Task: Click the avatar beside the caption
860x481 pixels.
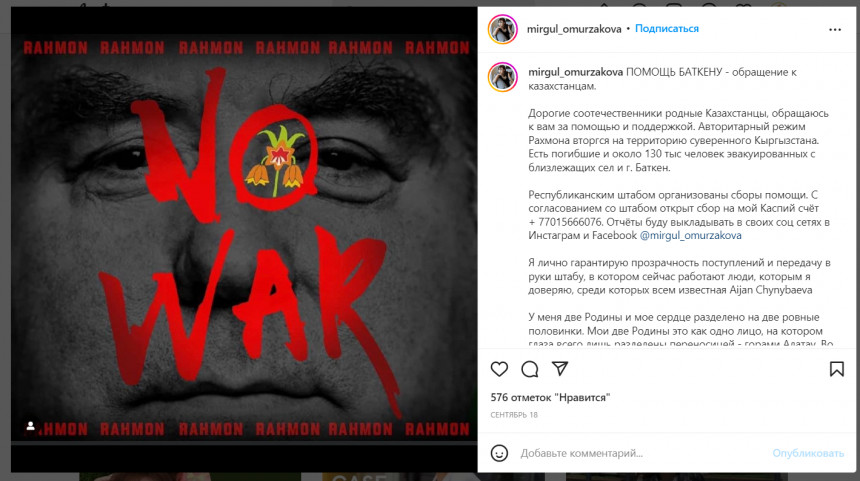Action: pos(502,77)
